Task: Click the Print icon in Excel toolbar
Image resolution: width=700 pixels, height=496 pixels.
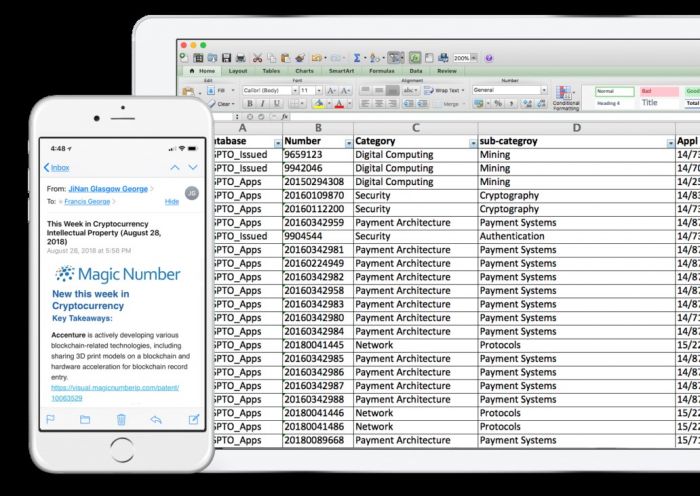Action: [x=240, y=58]
